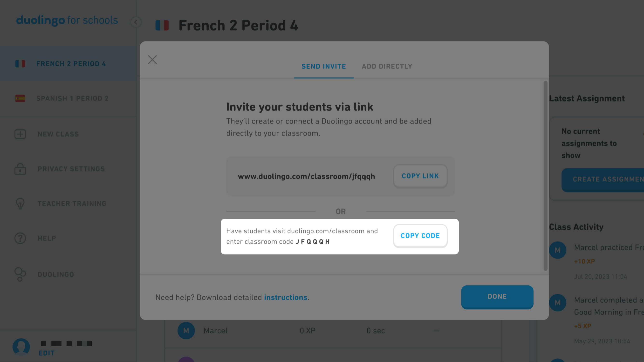Click the French 2 Period 4 sidebar item
The width and height of the screenshot is (644, 362).
pos(71,64)
